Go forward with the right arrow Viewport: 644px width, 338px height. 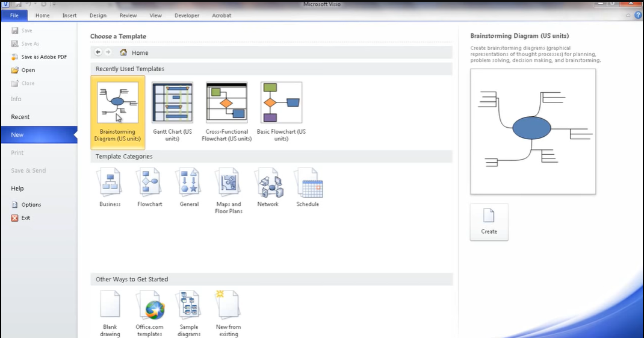pyautogui.click(x=108, y=52)
